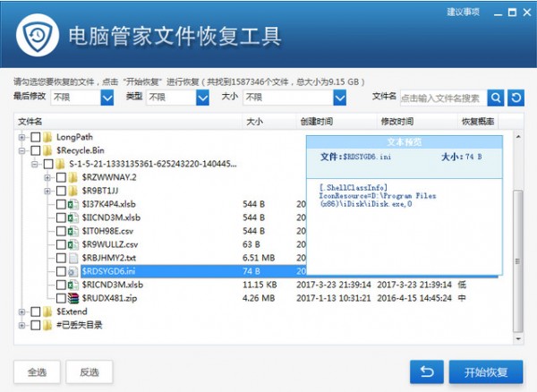Open the 最后修改 filter dropdown

81,98
